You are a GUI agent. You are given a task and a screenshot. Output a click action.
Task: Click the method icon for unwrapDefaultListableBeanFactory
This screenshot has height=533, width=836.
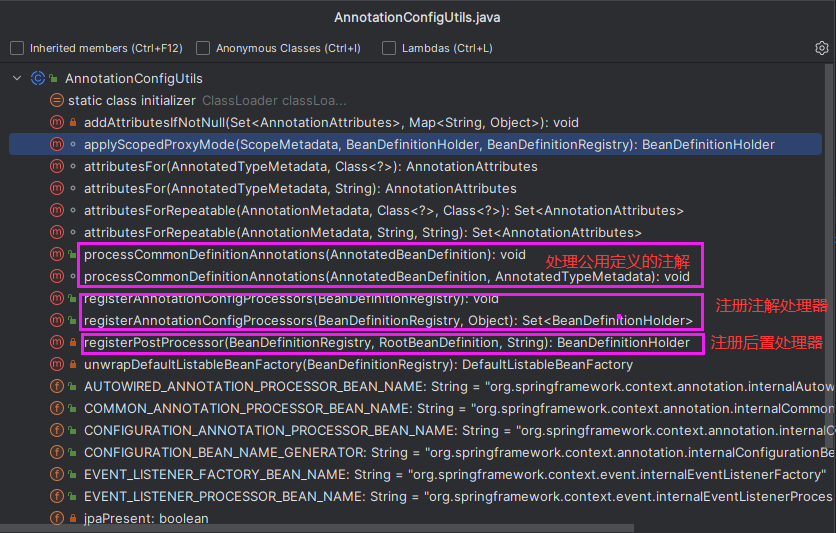(57, 364)
